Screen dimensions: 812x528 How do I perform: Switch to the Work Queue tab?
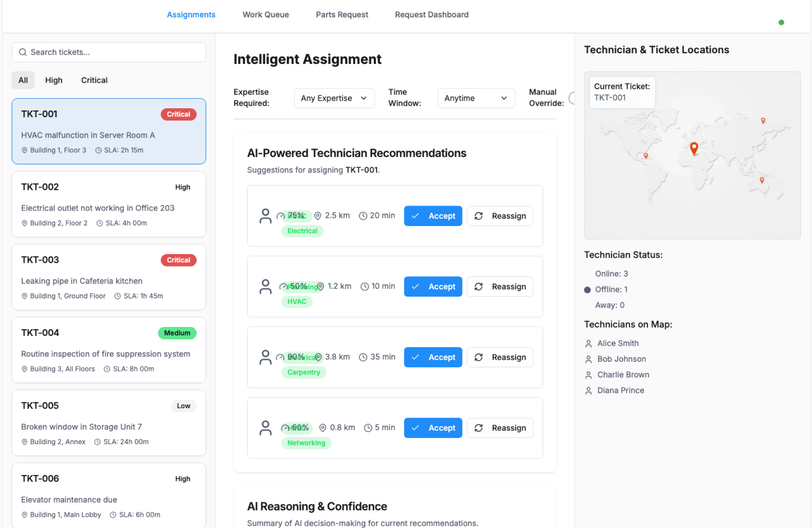coord(266,15)
